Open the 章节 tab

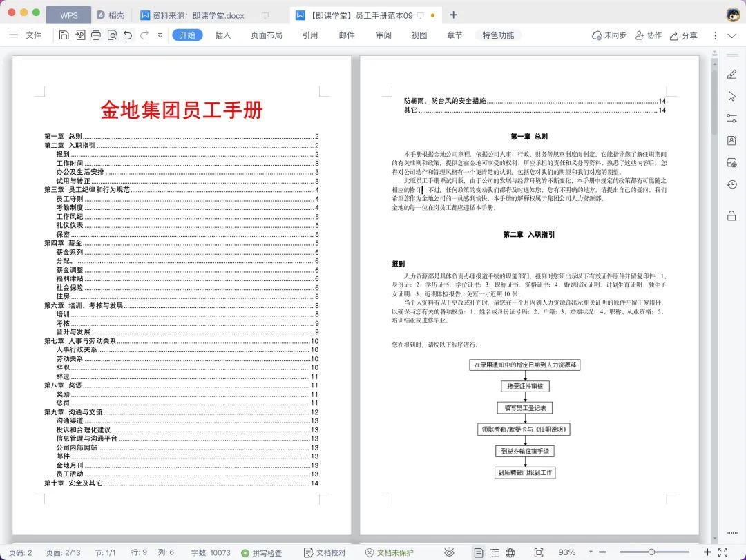click(x=455, y=35)
